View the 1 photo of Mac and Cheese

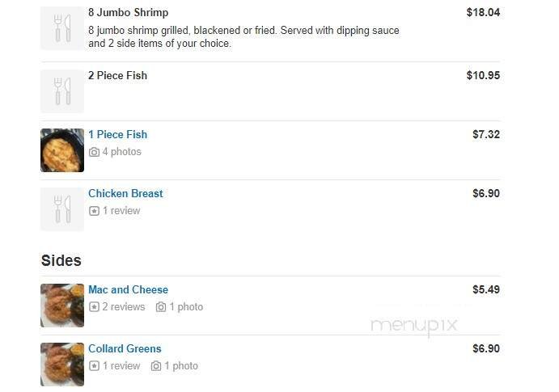click(186, 307)
